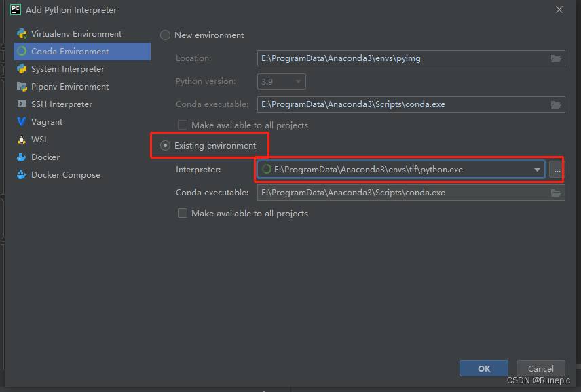Select Conda Environment in sidebar
This screenshot has height=392, width=581.
(x=82, y=52)
